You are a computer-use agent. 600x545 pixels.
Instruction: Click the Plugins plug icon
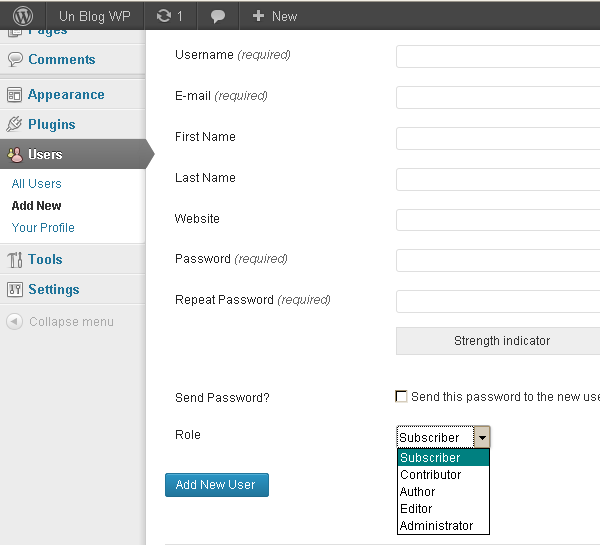pyautogui.click(x=15, y=125)
